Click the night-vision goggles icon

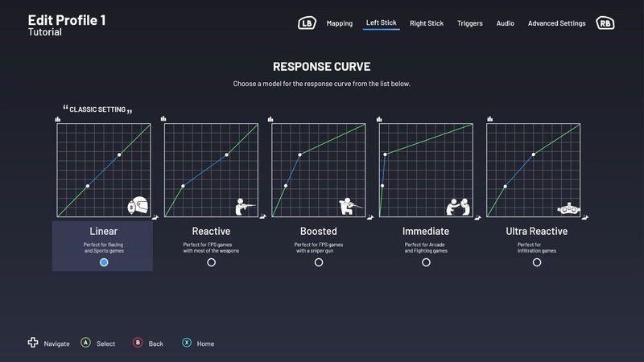point(568,208)
